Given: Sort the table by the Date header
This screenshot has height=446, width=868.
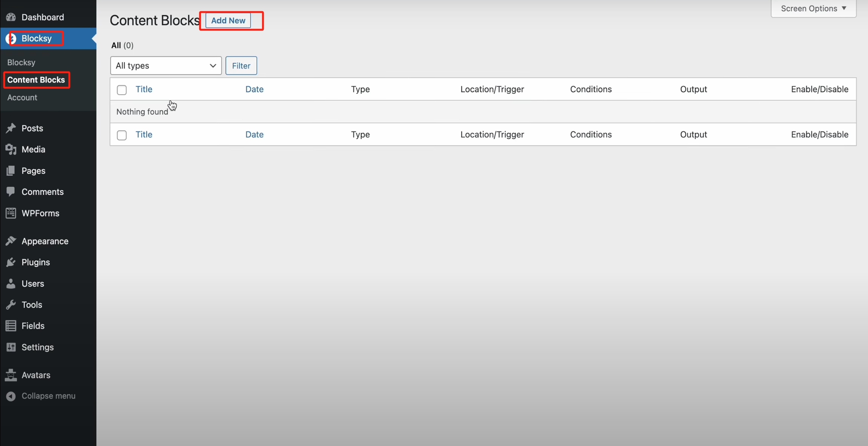Looking at the screenshot, I should pyautogui.click(x=254, y=89).
